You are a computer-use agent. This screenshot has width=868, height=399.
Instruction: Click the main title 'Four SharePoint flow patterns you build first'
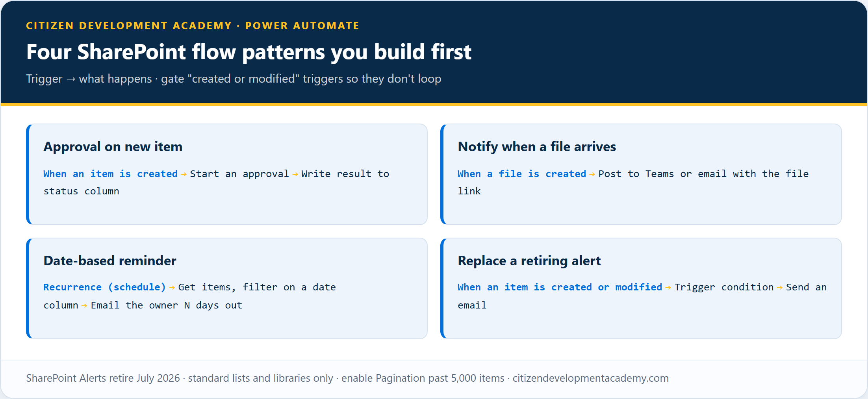[249, 52]
